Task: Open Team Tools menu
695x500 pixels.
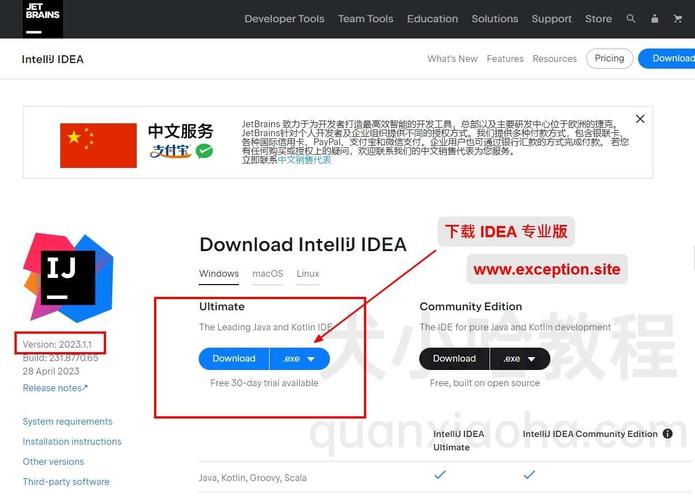Action: coord(366,19)
